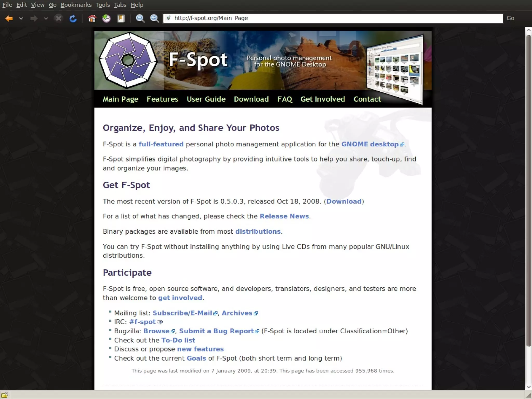Screen dimensions: 532x399
Task: Click the orange Back arrow
Action: click(x=9, y=18)
